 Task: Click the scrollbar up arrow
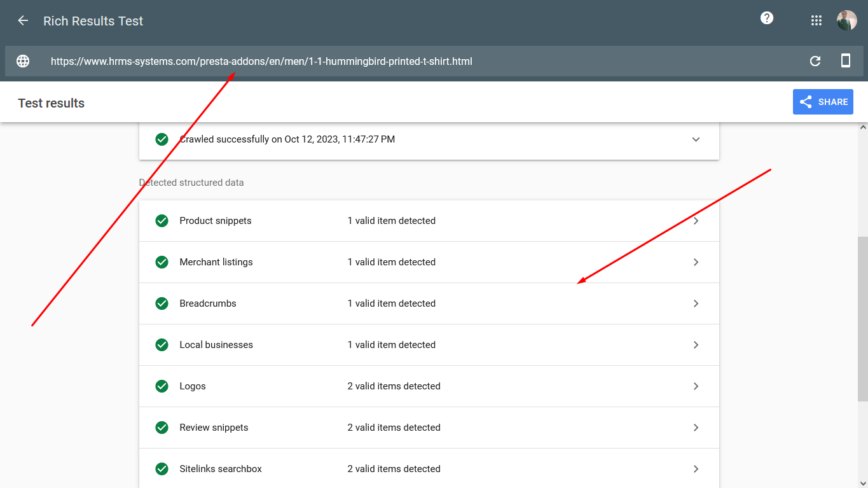862,127
